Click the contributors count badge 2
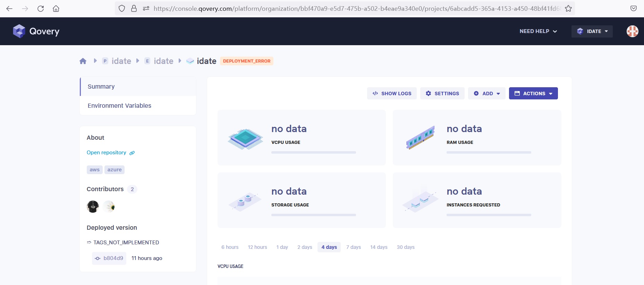 pyautogui.click(x=132, y=189)
